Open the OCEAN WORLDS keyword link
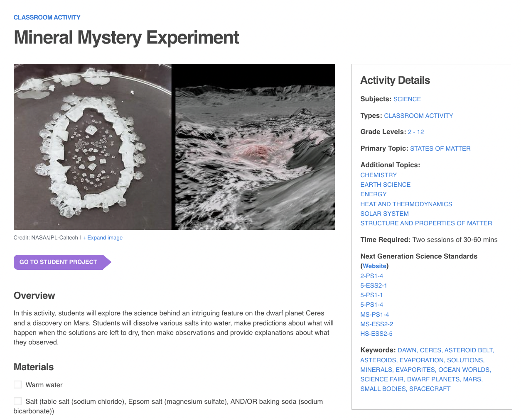The width and height of the screenshot is (521, 420). 464,369
